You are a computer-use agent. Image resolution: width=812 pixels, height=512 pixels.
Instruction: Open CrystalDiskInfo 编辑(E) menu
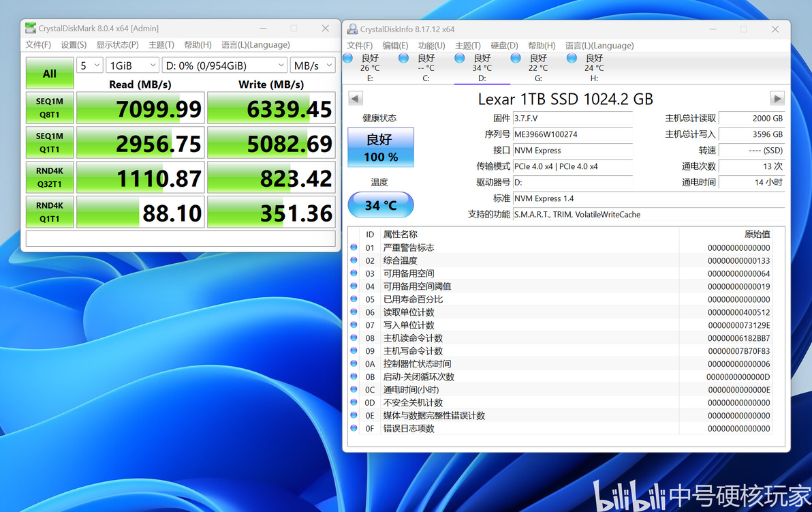coord(396,46)
